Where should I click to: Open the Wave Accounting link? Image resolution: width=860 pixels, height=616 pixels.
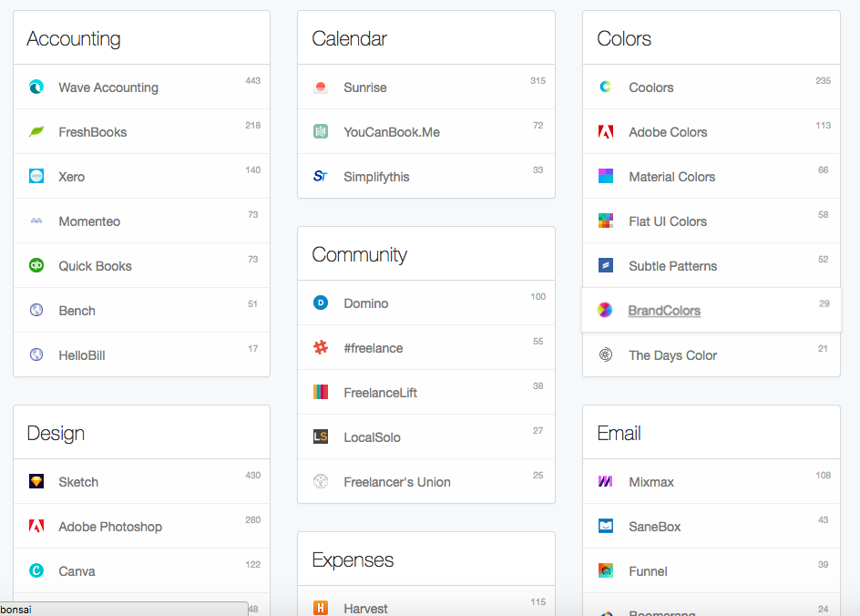(108, 87)
